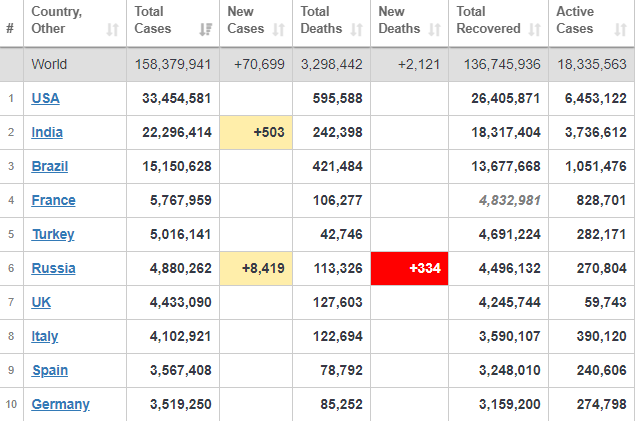The width and height of the screenshot is (635, 421).
Task: Click the New Deaths sort arrows
Action: [435, 30]
